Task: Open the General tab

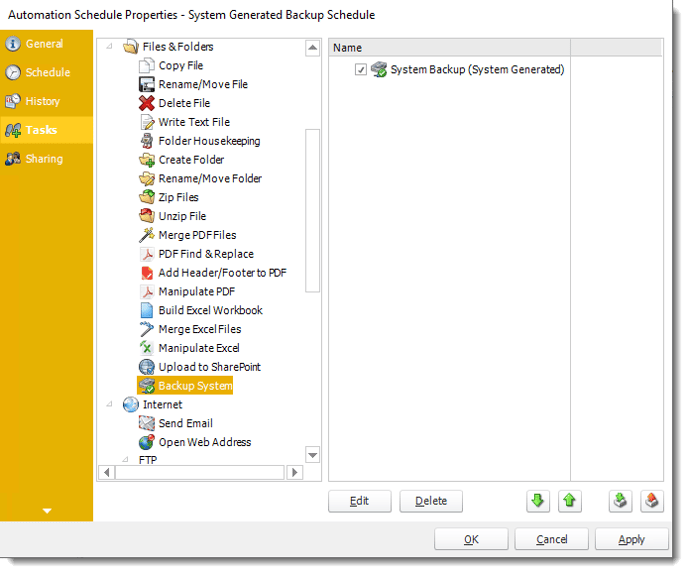Action: click(47, 44)
